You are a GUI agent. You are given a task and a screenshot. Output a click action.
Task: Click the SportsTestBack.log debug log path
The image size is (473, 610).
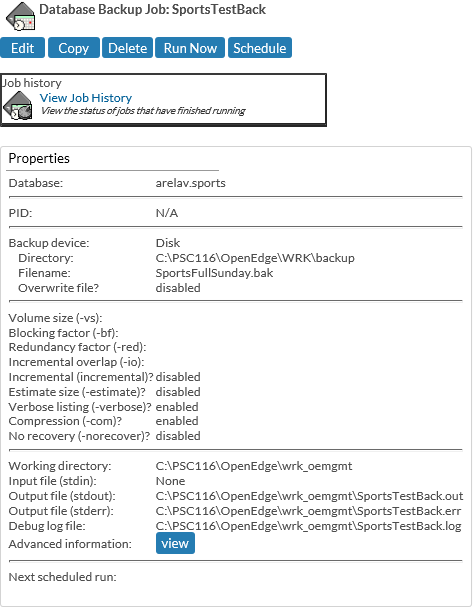(308, 526)
